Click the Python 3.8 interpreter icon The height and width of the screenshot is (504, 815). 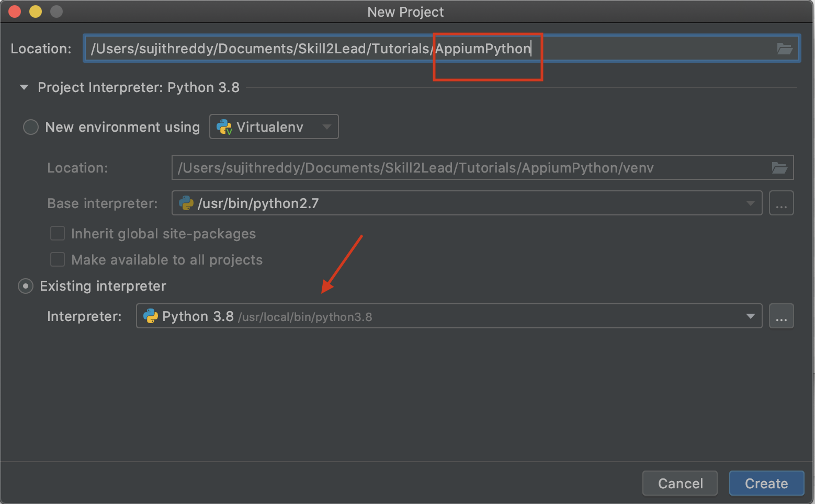point(151,316)
